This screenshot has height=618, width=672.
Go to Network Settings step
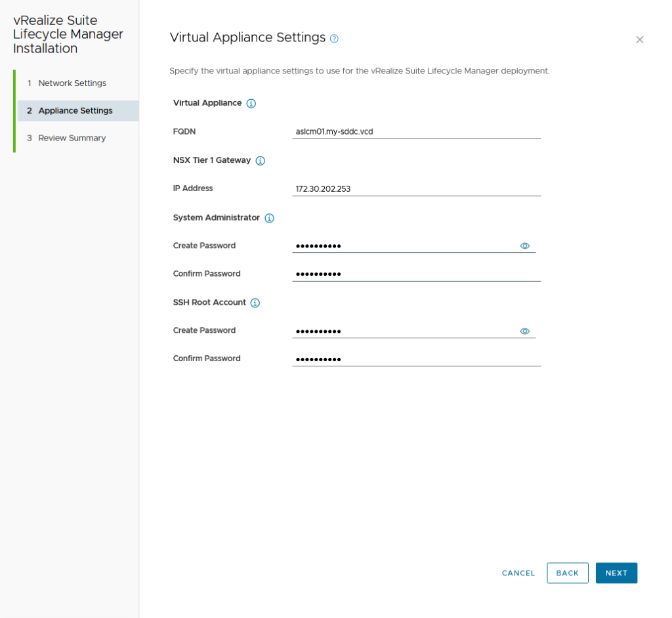coord(72,83)
